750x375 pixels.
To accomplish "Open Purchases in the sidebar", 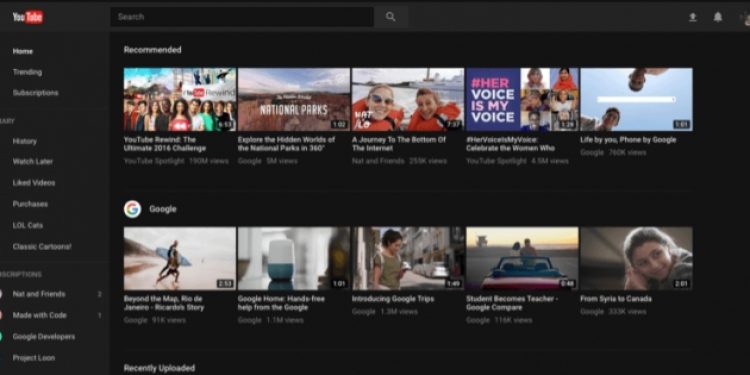I will point(30,204).
